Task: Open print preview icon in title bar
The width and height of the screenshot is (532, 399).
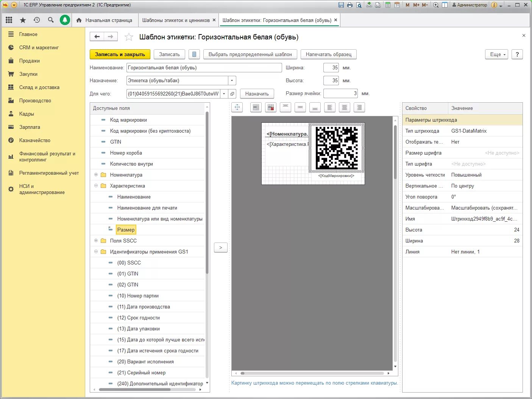Action: tap(358, 5)
